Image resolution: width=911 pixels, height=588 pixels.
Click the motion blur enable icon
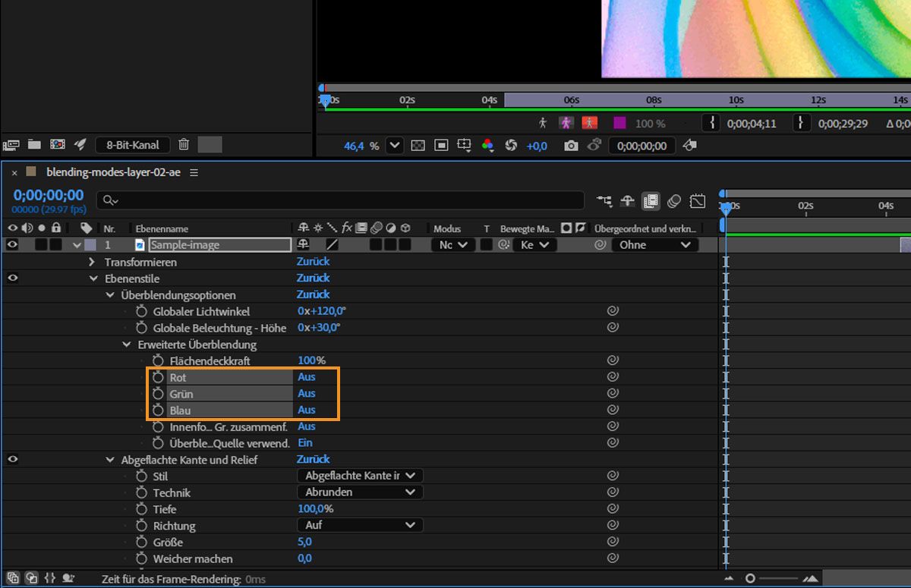674,201
